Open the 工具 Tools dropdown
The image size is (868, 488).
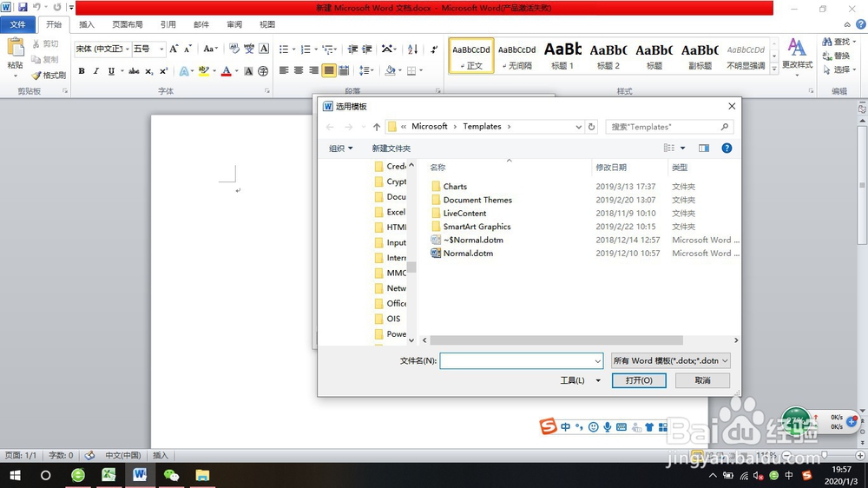(580, 380)
